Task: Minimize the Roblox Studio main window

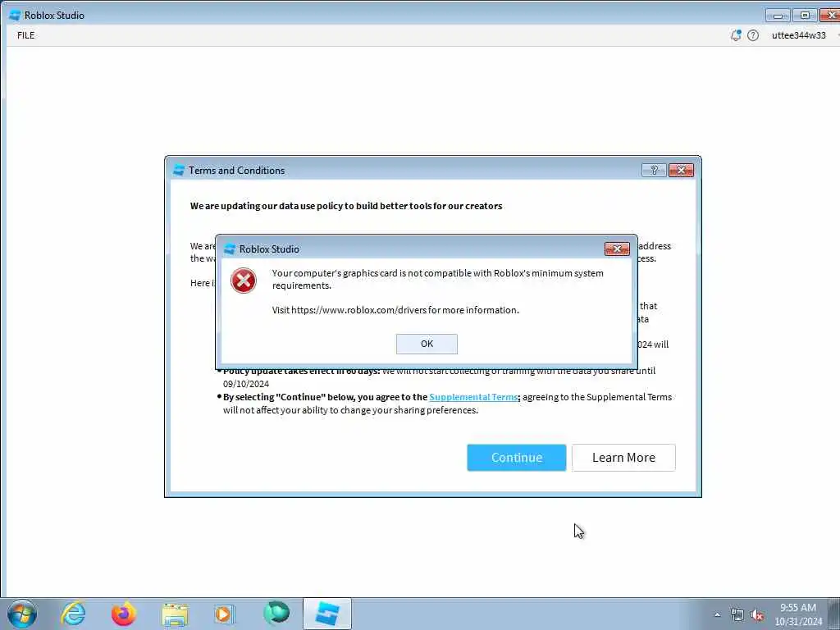Action: tap(778, 15)
